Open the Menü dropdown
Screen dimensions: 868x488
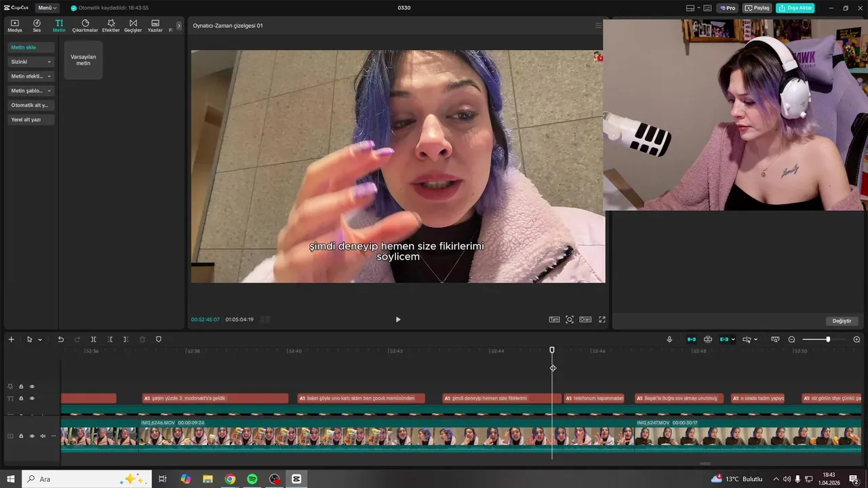coord(47,8)
